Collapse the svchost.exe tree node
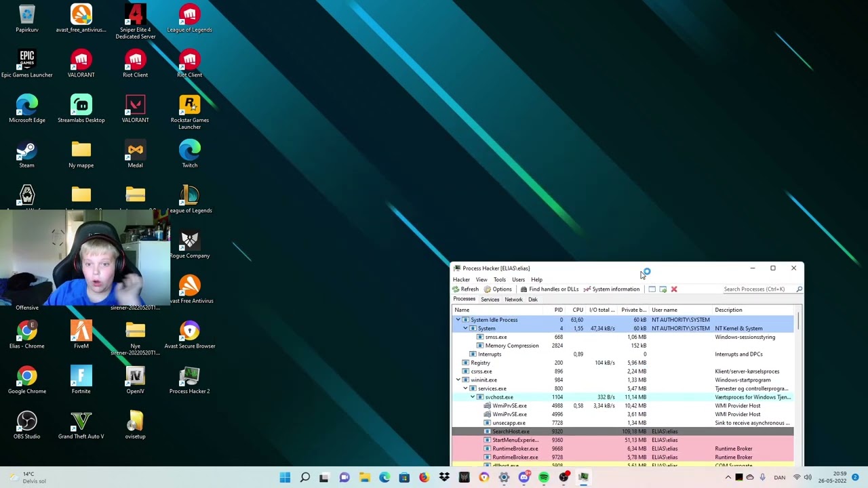 point(473,397)
